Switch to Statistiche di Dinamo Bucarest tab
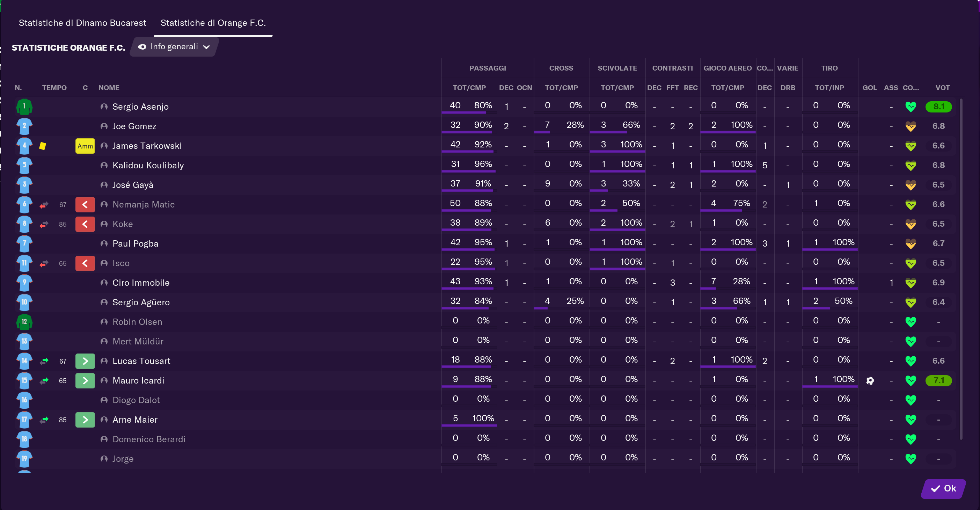Image resolution: width=980 pixels, height=510 pixels. 82,23
